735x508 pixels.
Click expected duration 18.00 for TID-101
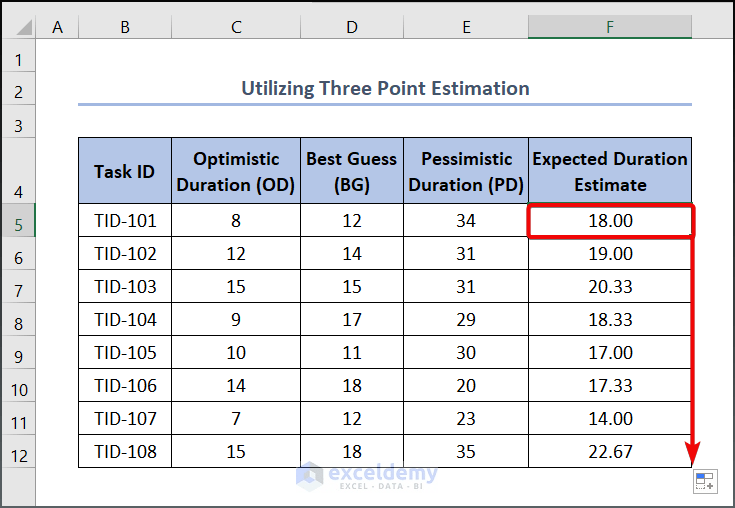pos(610,220)
